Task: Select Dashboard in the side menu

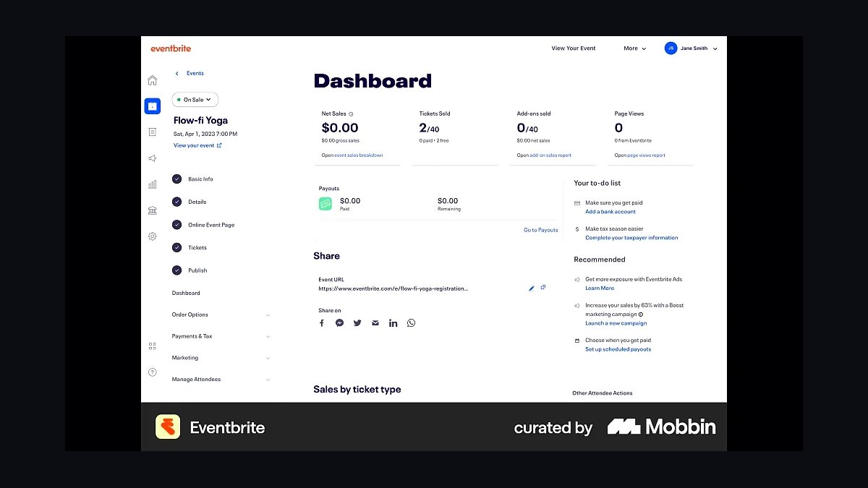Action: [x=186, y=293]
